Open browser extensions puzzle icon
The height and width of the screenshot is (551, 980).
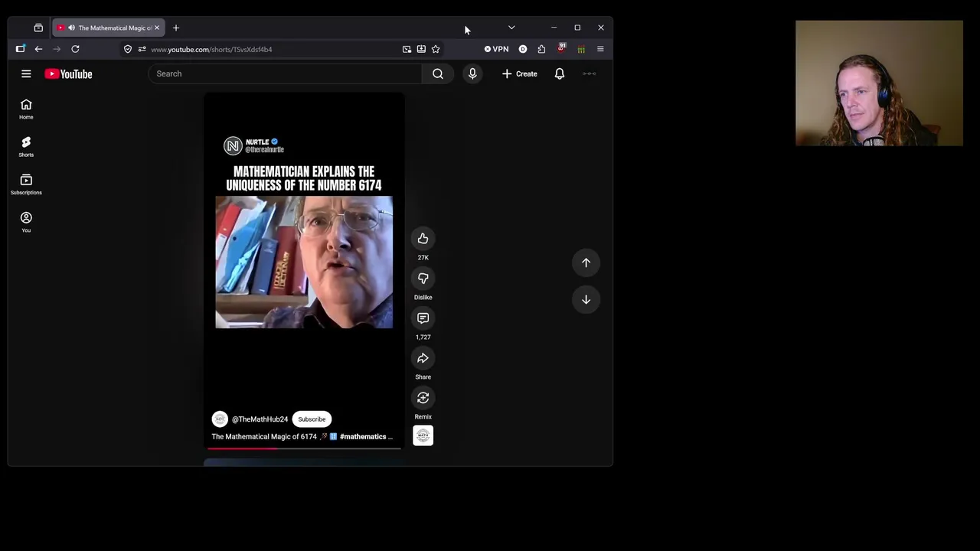point(541,49)
